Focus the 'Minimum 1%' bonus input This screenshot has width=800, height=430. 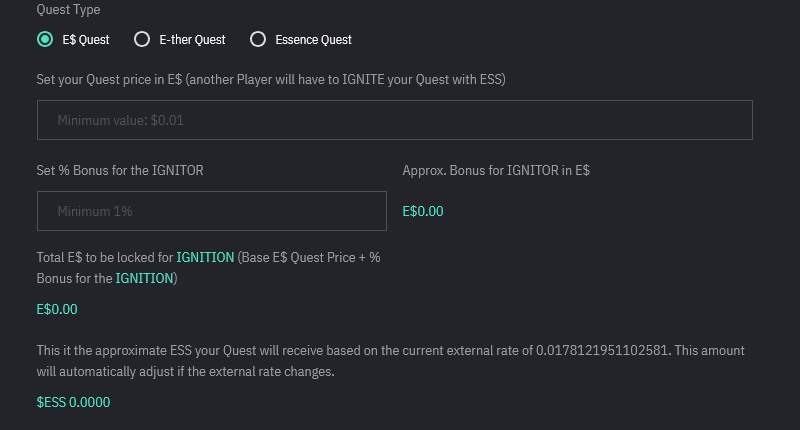point(211,211)
